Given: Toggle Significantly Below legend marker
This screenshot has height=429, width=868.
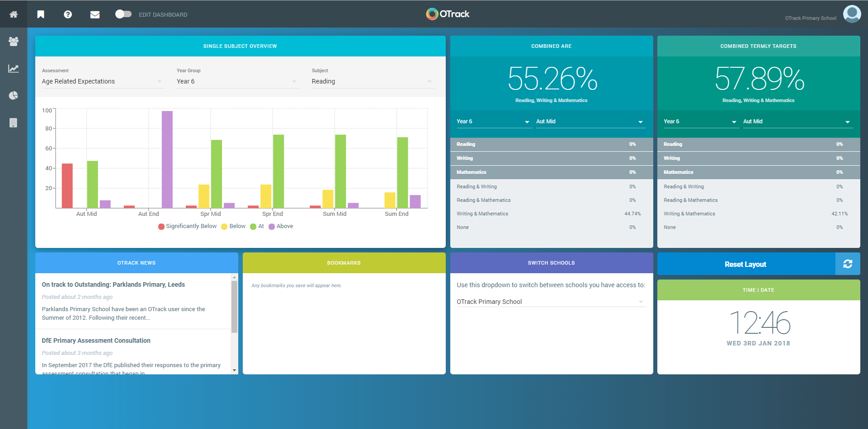Looking at the screenshot, I should (x=161, y=227).
